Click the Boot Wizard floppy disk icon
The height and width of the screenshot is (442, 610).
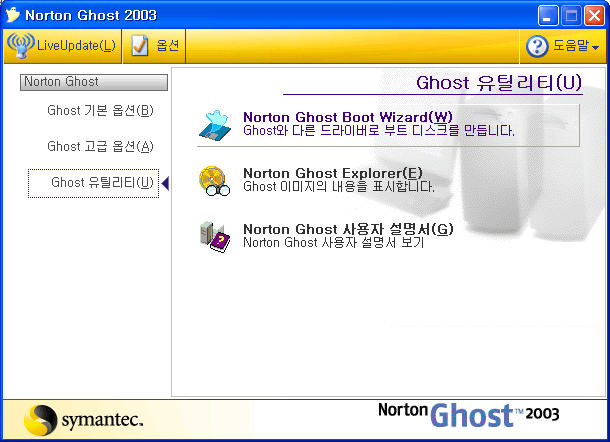[x=216, y=125]
